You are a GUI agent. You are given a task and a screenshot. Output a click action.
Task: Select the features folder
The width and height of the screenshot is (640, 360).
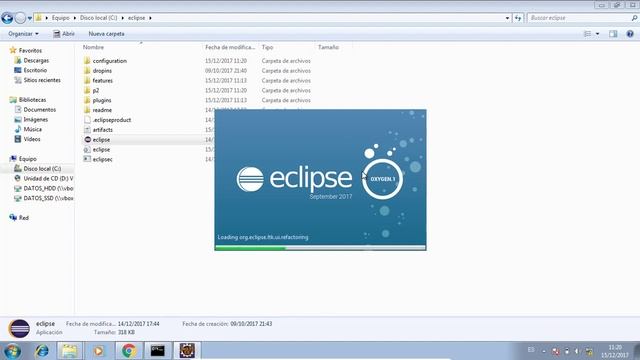coord(102,80)
